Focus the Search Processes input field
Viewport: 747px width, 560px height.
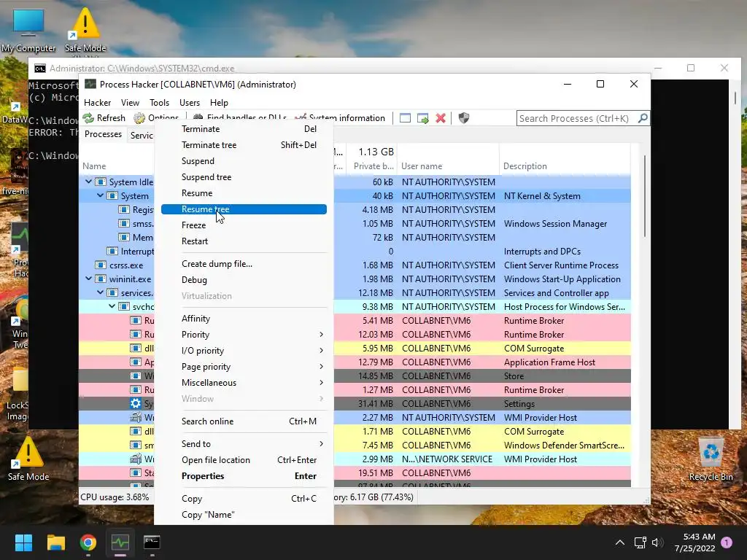[x=578, y=118]
